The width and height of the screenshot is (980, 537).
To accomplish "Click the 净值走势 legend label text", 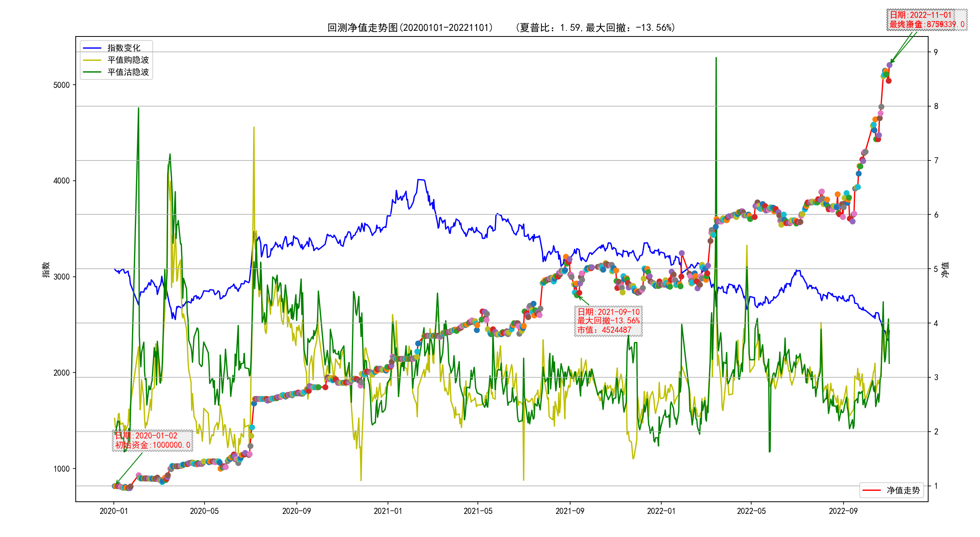I will (903, 490).
